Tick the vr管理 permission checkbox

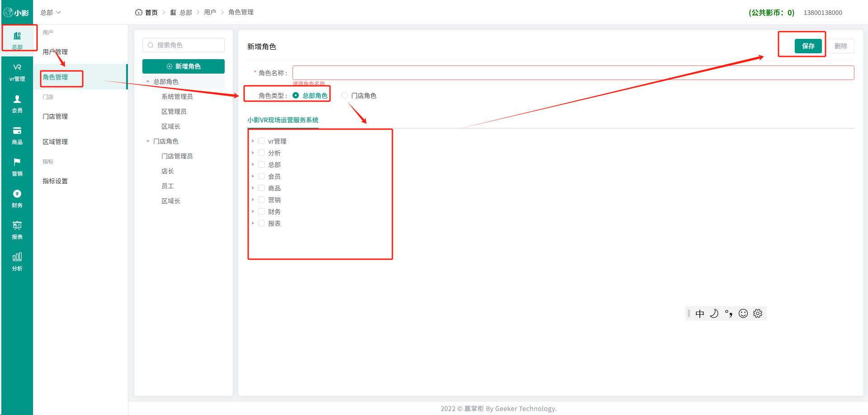261,141
